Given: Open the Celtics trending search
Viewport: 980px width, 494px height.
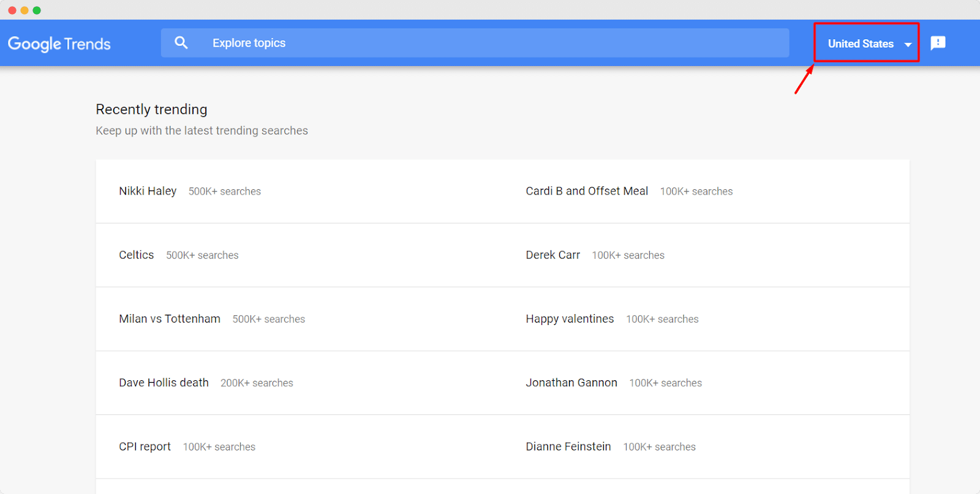Looking at the screenshot, I should 137,255.
